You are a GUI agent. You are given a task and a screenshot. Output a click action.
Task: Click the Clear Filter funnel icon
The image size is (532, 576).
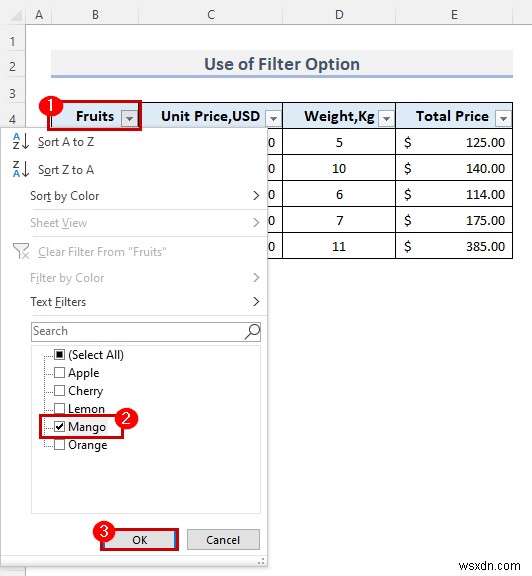point(21,251)
